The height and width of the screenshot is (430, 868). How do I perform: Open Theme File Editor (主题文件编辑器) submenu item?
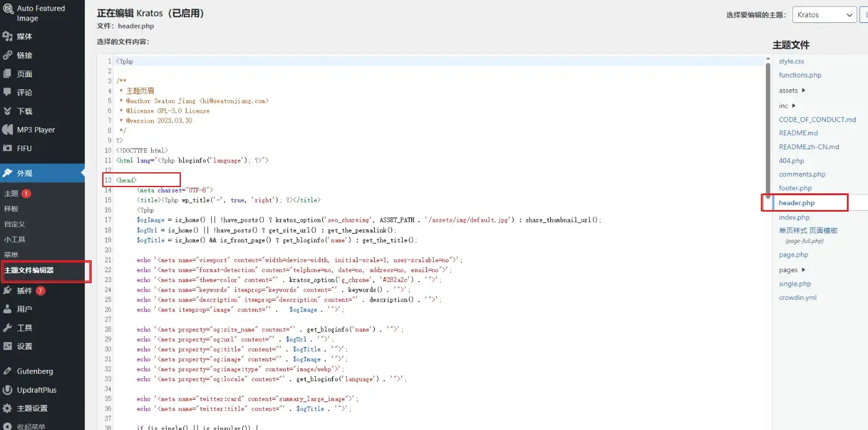click(29, 271)
